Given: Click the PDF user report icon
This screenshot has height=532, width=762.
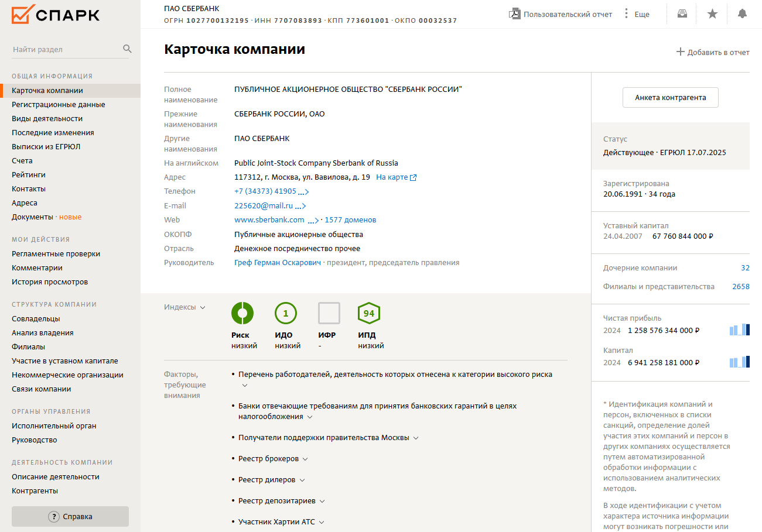Looking at the screenshot, I should (x=515, y=14).
